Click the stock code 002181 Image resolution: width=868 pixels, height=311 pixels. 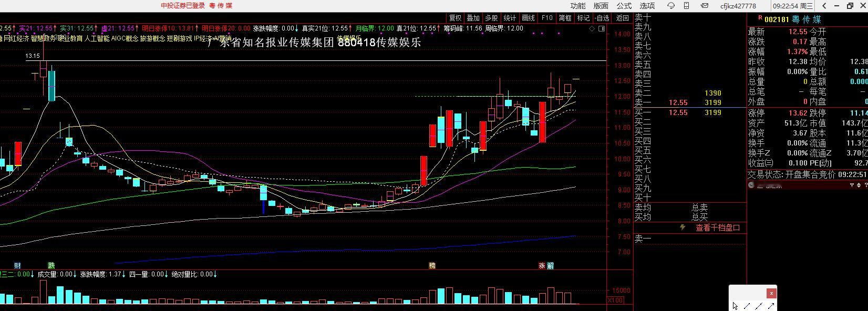[777, 19]
